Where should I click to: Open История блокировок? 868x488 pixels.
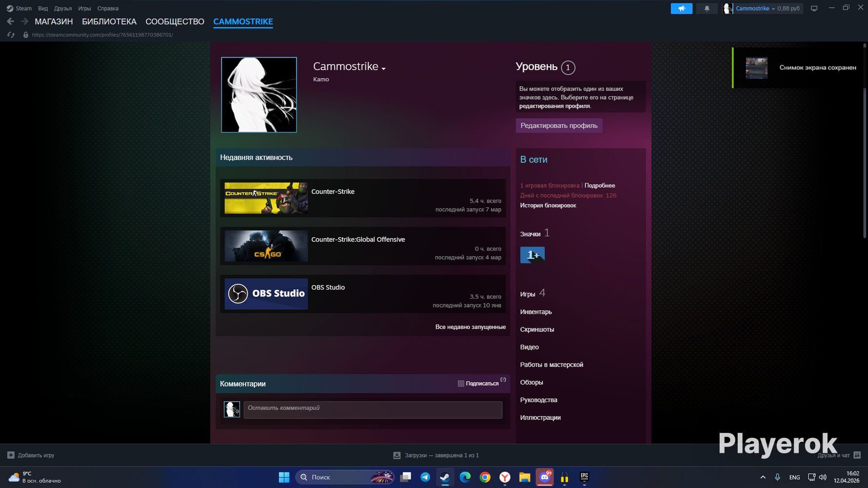click(x=548, y=205)
